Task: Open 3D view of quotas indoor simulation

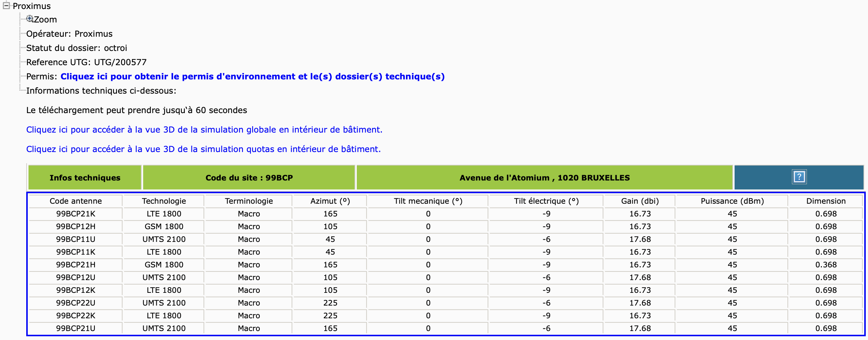Action: [x=204, y=149]
